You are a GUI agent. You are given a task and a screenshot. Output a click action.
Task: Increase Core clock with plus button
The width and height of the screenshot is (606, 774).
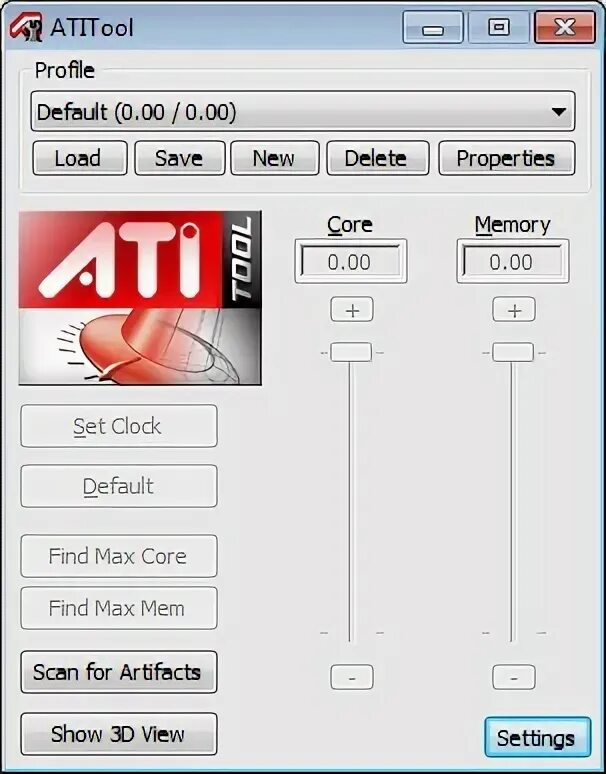point(351,311)
